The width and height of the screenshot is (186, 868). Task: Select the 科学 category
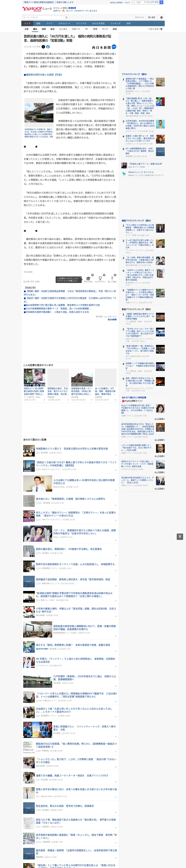tap(95, 29)
